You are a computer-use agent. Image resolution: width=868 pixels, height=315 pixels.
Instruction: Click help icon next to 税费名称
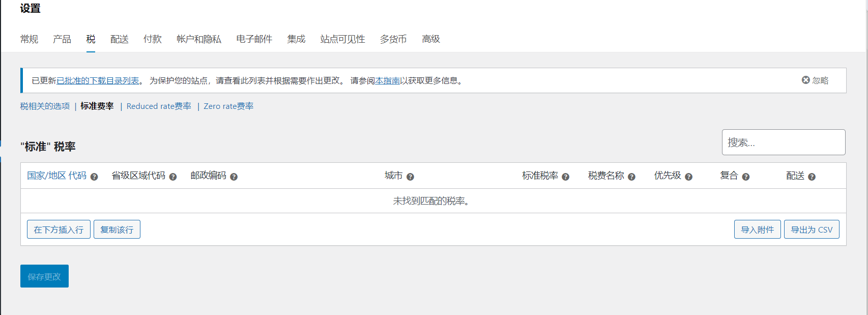click(x=631, y=177)
